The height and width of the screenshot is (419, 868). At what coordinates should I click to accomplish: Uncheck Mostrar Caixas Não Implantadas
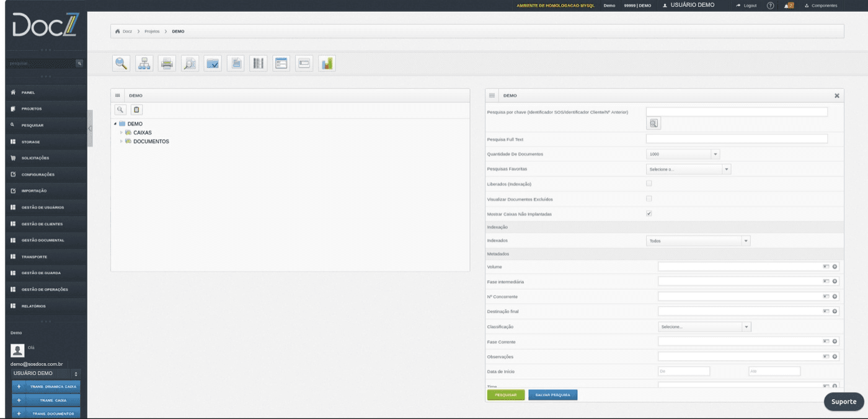tap(649, 213)
